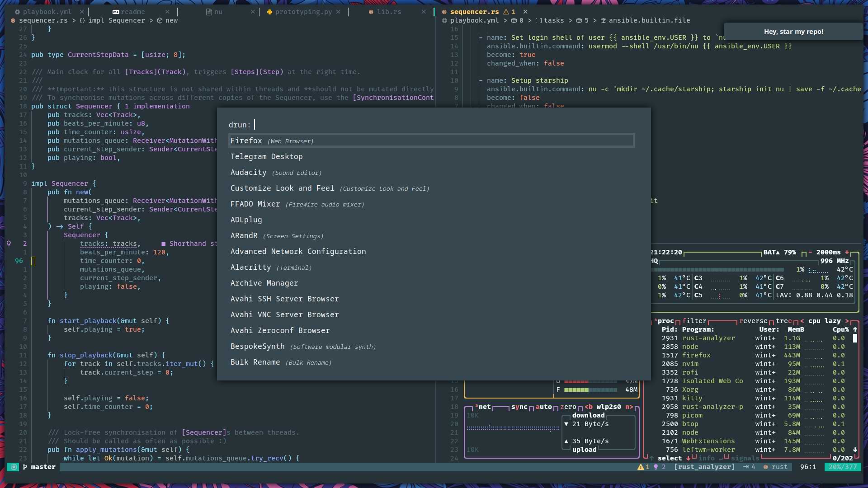
Task: Toggle reverse sorting in btop proc panel
Action: [x=753, y=321]
